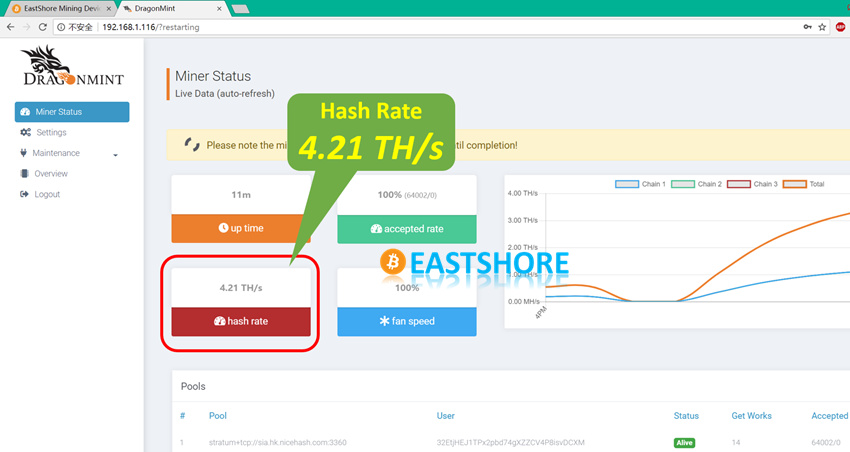Click the Overview sidebar icon
This screenshot has width=850, height=452.
pos(24,173)
